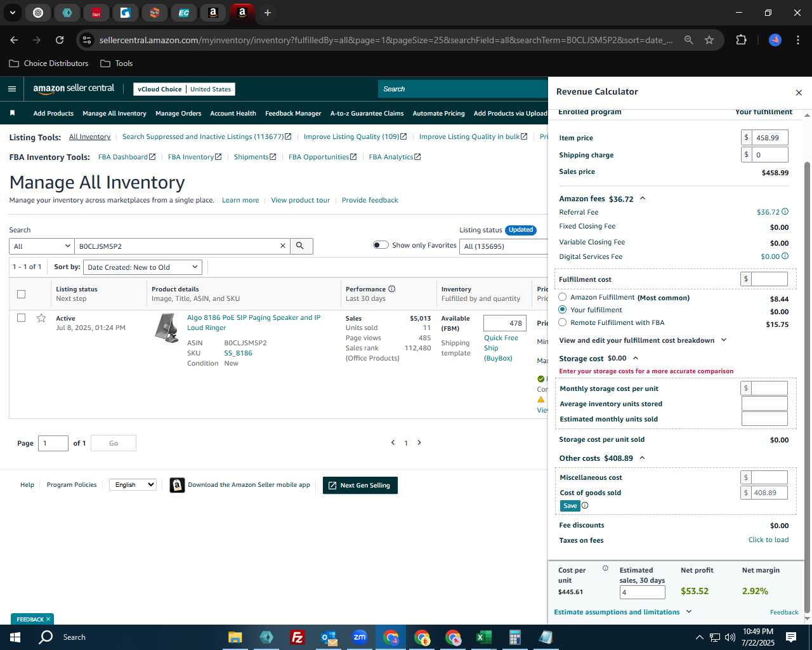The height and width of the screenshot is (650, 812).
Task: Click the SS_8186 SKU link
Action: pos(238,353)
